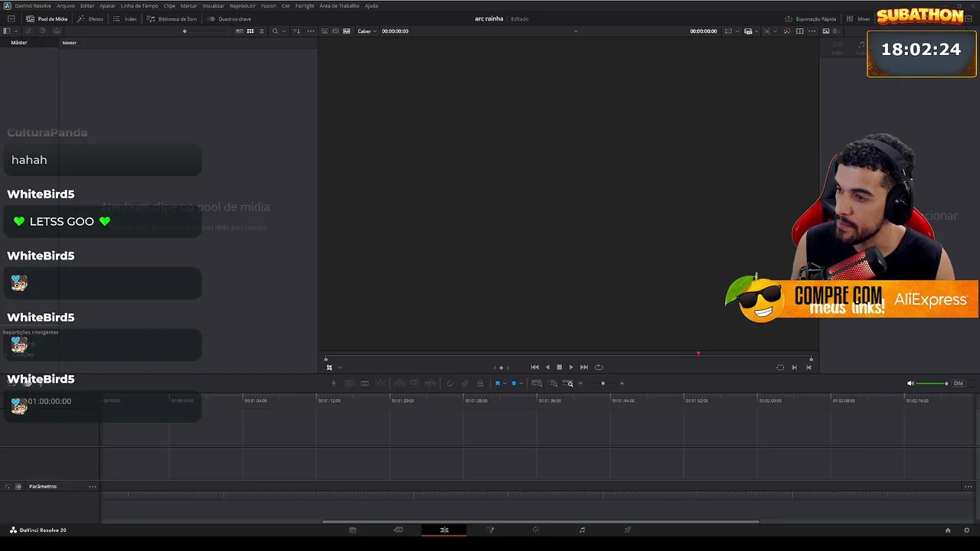Click the Replace clip icon in timeline toolbar
Screen dimensions: 980x551
coord(430,383)
